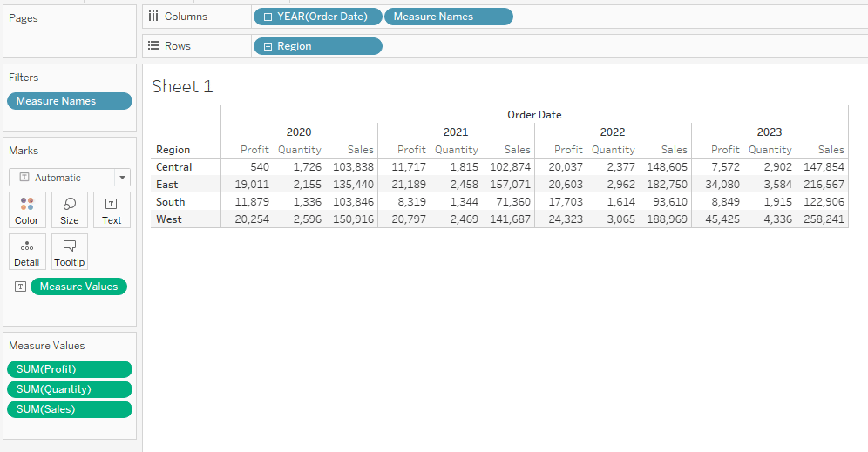Viewport: 868px width, 452px height.
Task: Click the 2022 year column header
Action: point(613,132)
